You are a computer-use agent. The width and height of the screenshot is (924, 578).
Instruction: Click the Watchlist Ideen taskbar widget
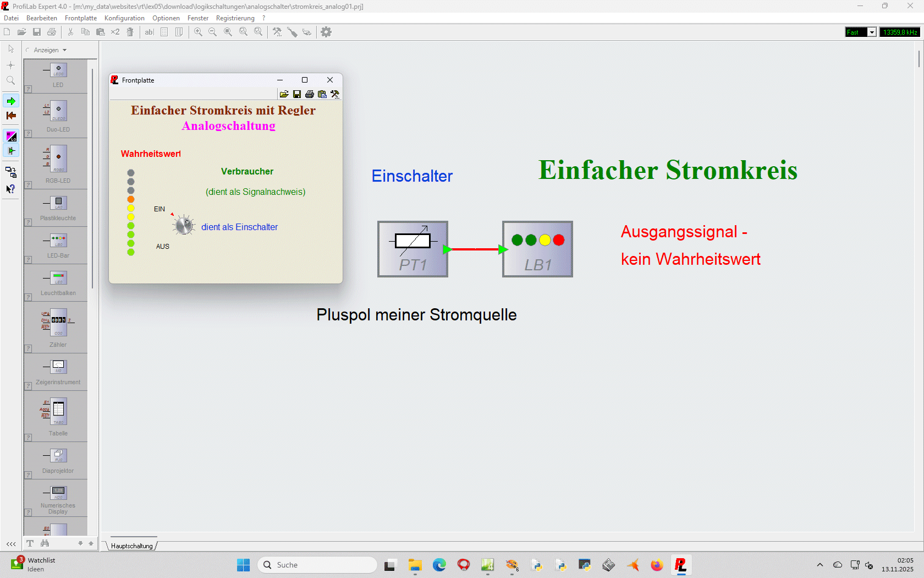click(x=33, y=564)
